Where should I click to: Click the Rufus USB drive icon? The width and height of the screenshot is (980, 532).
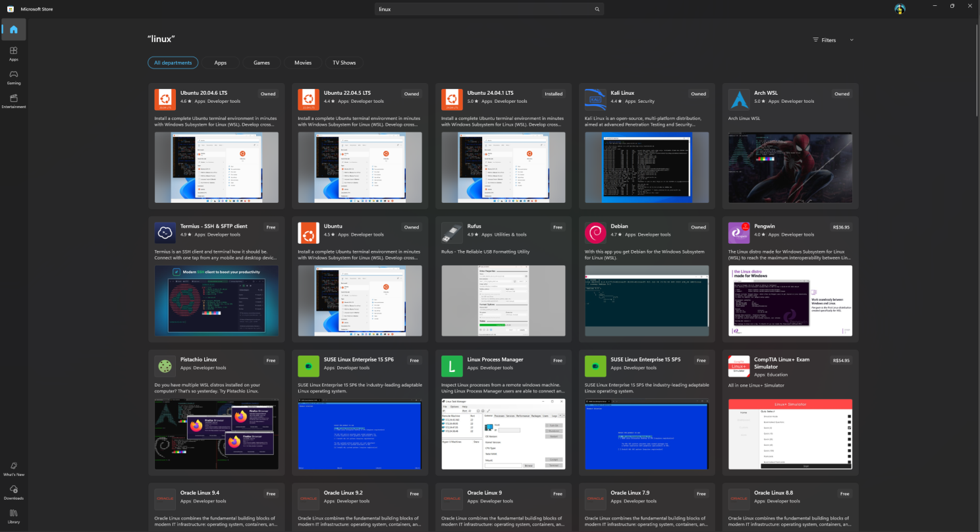pos(452,232)
